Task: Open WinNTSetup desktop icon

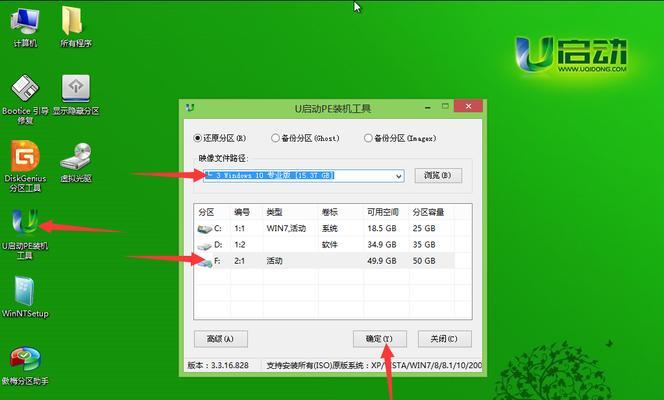Action: click(25, 297)
